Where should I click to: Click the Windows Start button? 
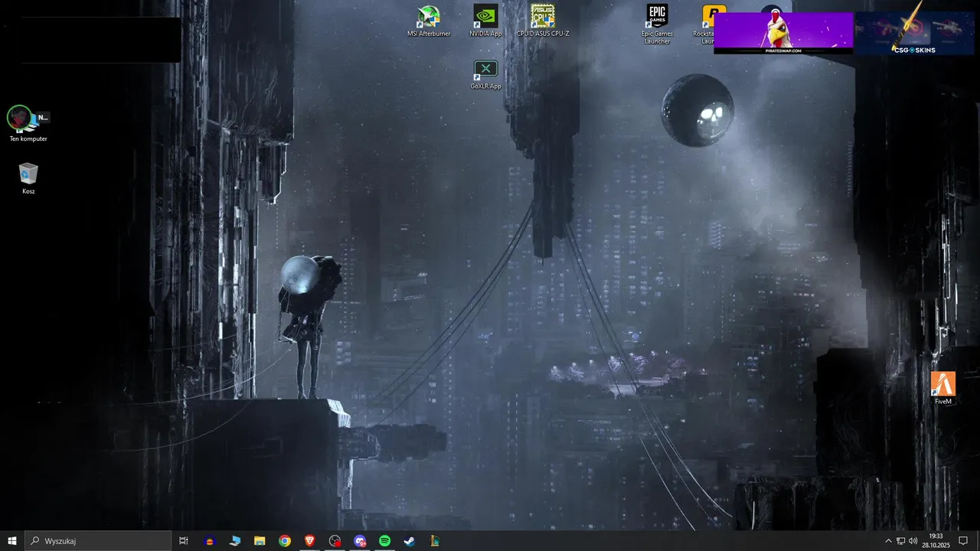point(12,541)
